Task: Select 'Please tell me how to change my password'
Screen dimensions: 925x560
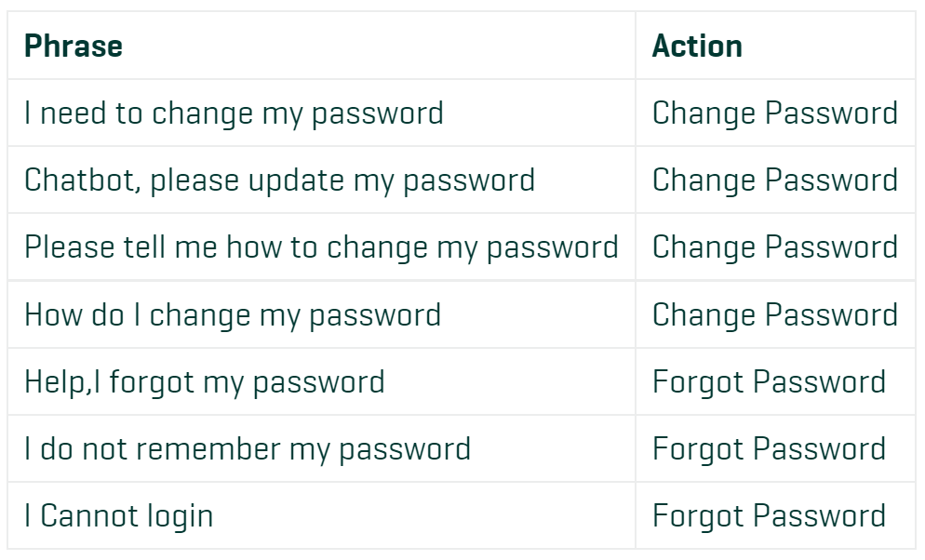Action: [x=321, y=247]
